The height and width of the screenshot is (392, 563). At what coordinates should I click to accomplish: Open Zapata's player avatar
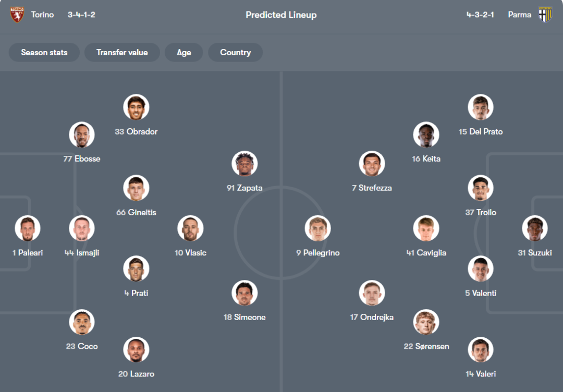(x=244, y=164)
